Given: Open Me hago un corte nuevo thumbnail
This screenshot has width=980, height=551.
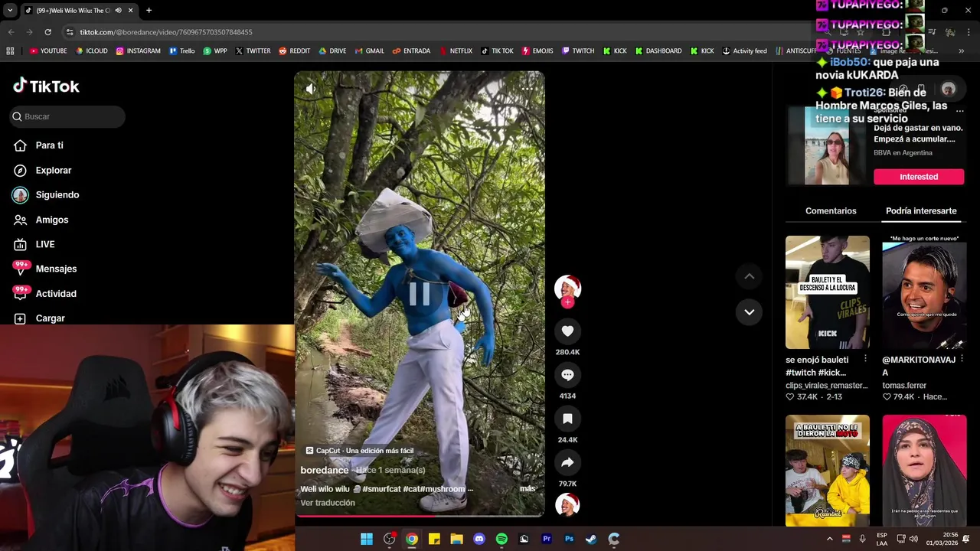Looking at the screenshot, I should point(924,292).
